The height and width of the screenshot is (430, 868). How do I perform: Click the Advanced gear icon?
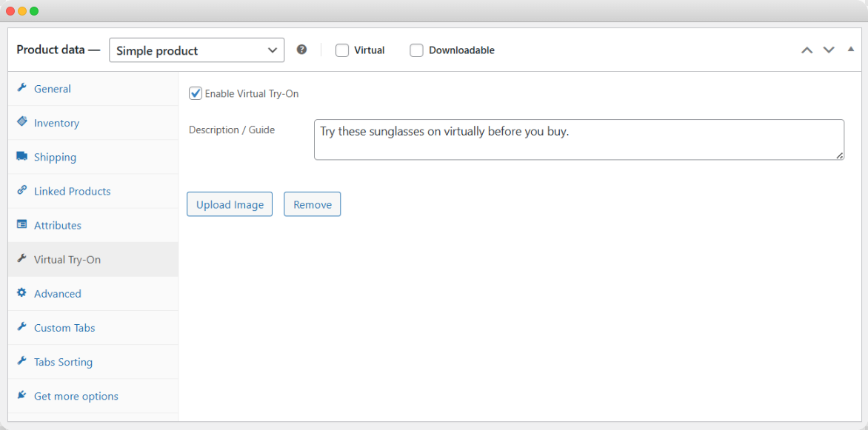21,293
